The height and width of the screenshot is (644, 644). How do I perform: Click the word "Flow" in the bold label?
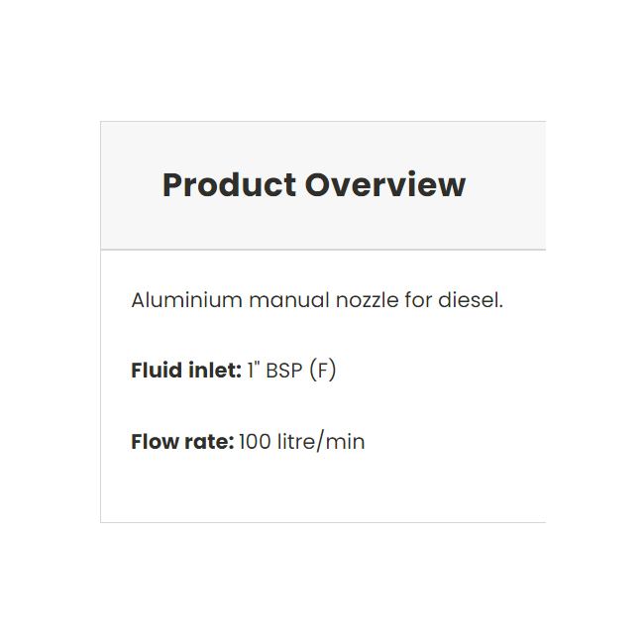point(153,442)
